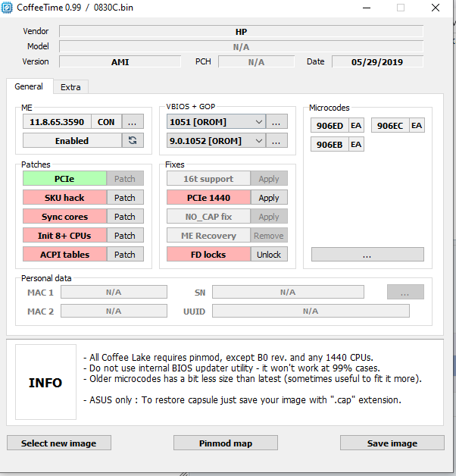Screen dimensions: 456x476
Task: Select microcode 906ED entry
Action: click(330, 125)
